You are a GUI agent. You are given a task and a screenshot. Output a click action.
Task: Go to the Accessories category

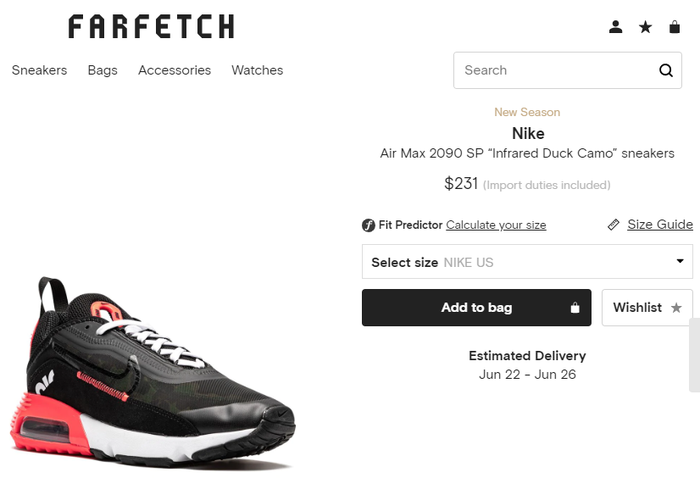[x=174, y=70]
